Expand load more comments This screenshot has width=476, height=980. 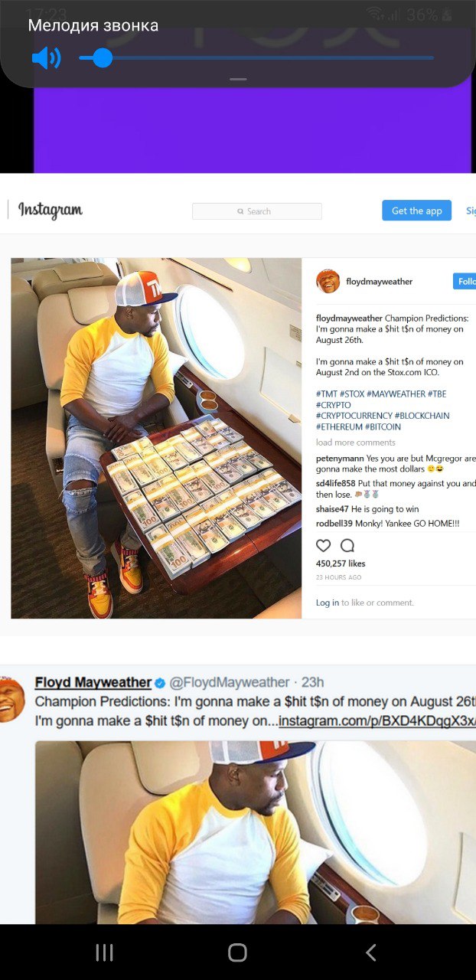(356, 443)
